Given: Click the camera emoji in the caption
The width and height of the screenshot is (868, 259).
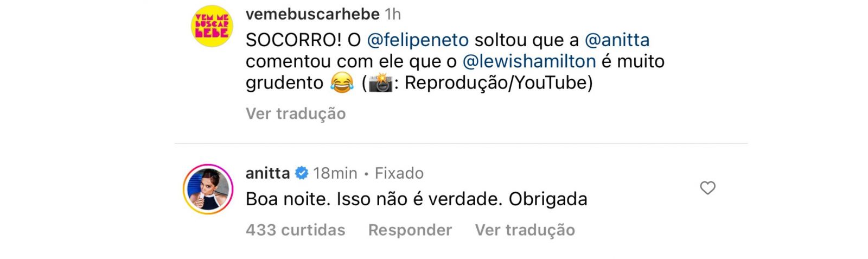Looking at the screenshot, I should [x=380, y=83].
